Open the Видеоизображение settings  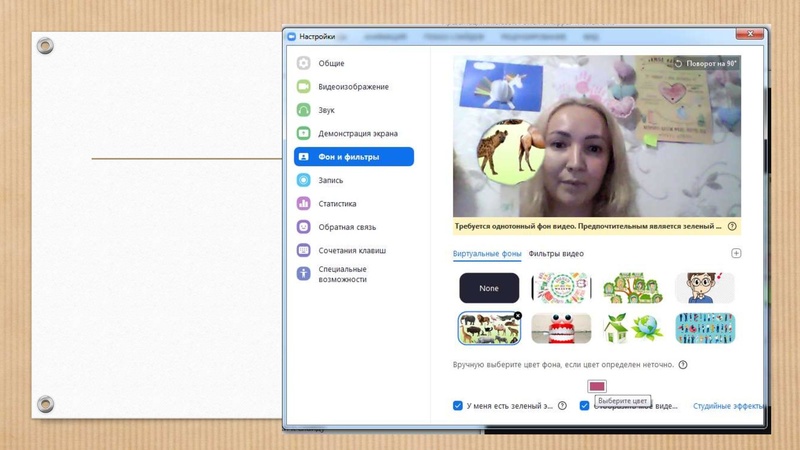[x=353, y=87]
